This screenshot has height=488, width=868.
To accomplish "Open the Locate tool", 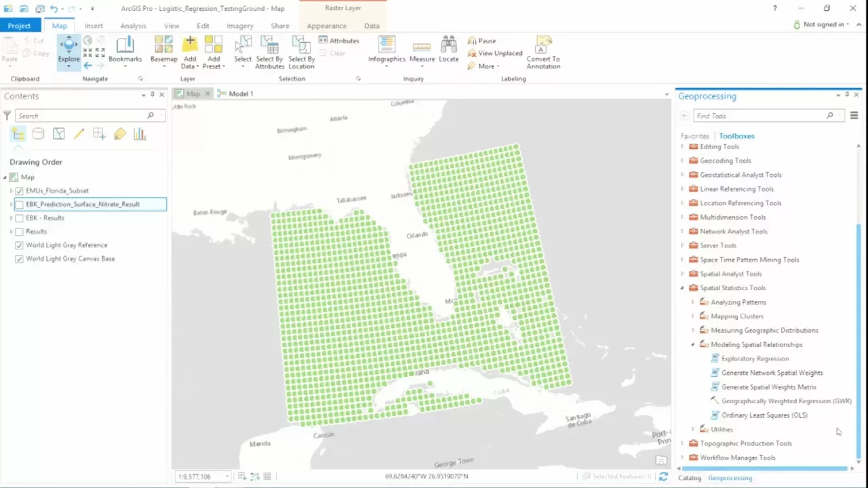I will (x=448, y=51).
